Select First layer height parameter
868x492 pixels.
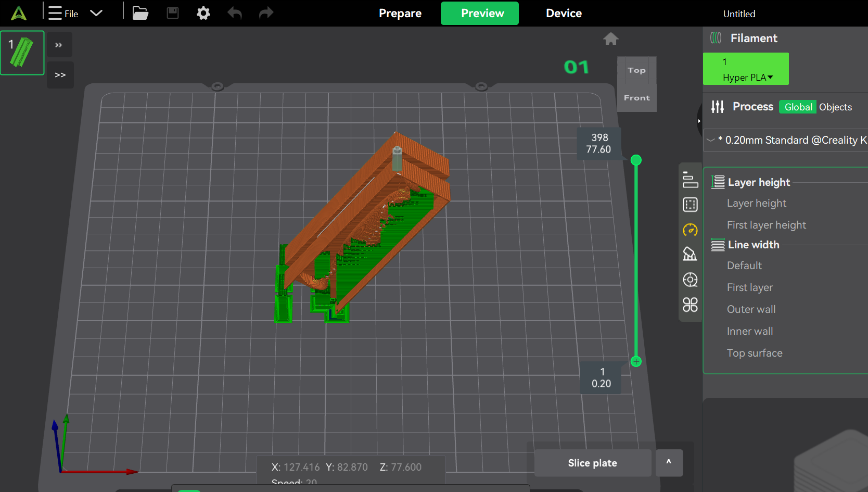(x=767, y=225)
